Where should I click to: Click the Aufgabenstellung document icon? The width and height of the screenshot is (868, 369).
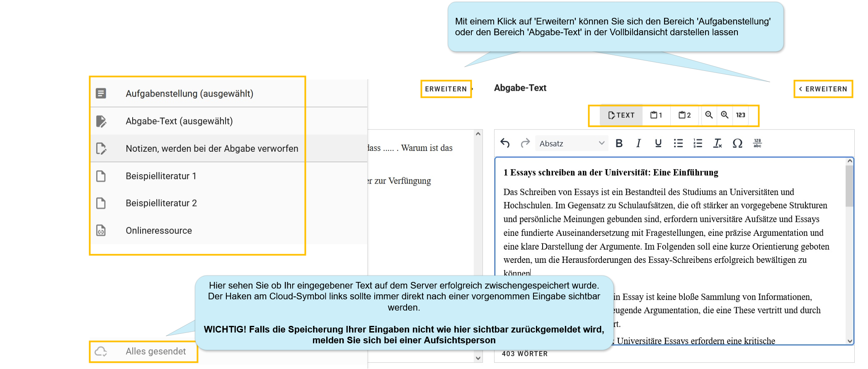tap(101, 93)
